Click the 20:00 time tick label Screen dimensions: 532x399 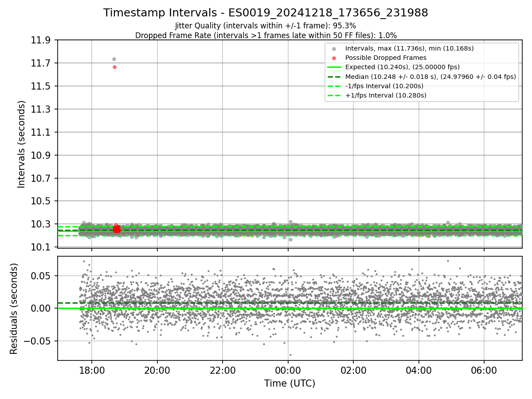157,370
